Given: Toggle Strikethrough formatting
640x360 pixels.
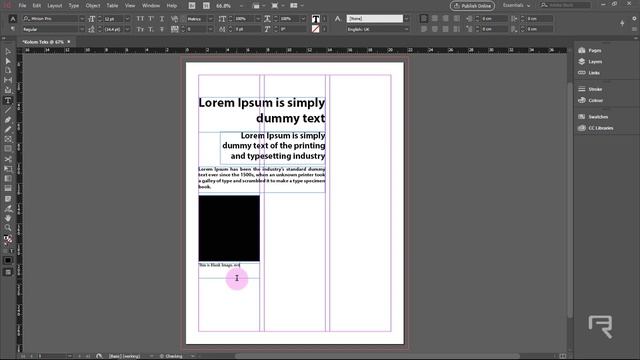Looking at the screenshot, I should tap(162, 29).
